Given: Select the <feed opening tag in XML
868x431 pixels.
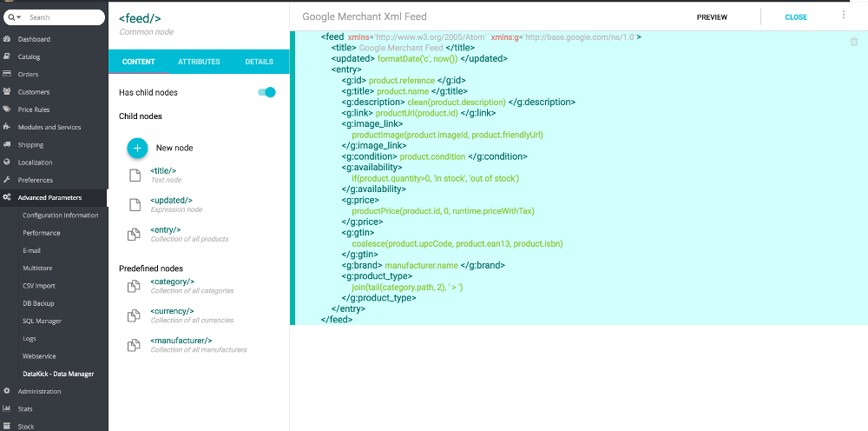Looking at the screenshot, I should [x=332, y=36].
